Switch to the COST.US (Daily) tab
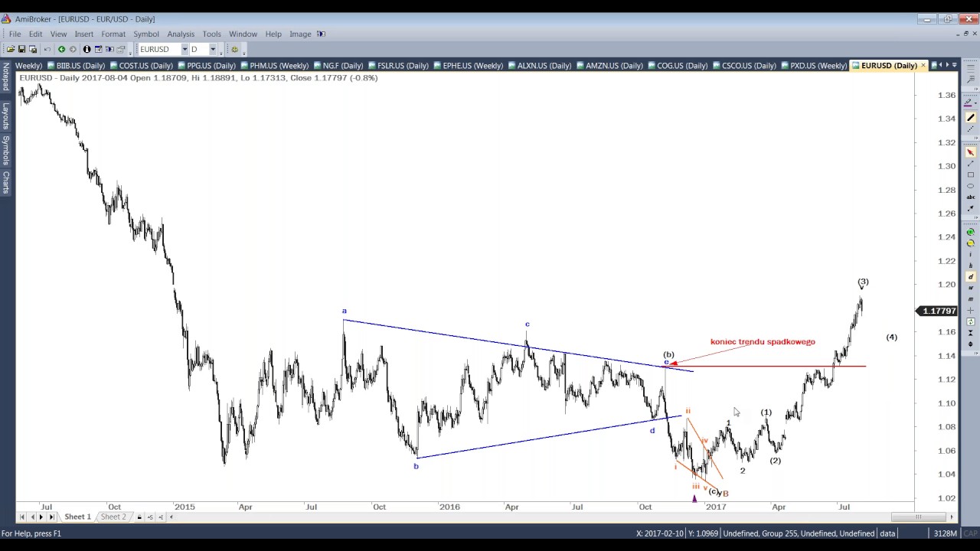The height and width of the screenshot is (551, 980). pos(141,66)
